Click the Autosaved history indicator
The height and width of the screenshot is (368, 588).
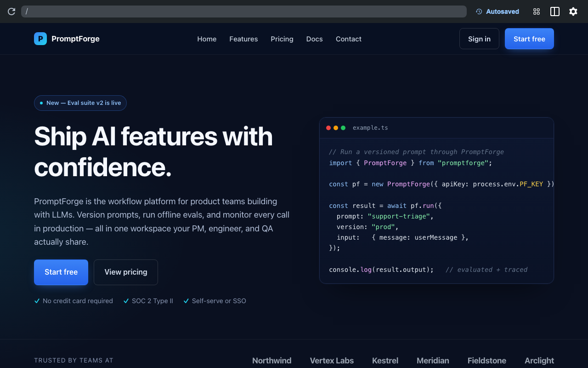498,11
